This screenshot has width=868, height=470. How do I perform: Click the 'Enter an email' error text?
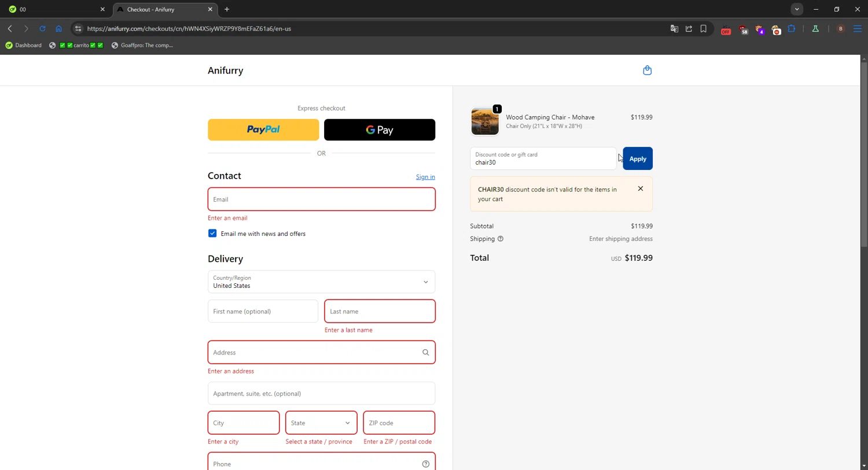[x=227, y=218]
